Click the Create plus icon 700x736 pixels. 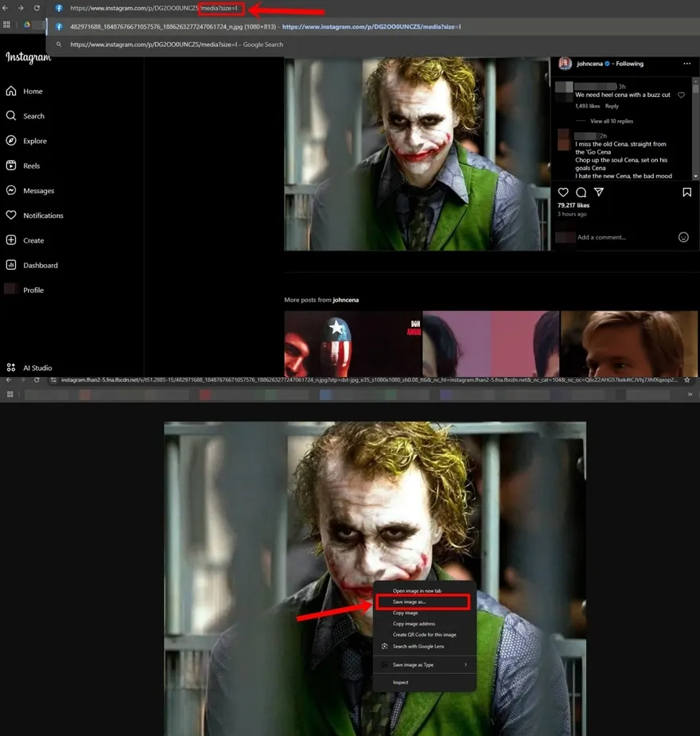[x=11, y=240]
